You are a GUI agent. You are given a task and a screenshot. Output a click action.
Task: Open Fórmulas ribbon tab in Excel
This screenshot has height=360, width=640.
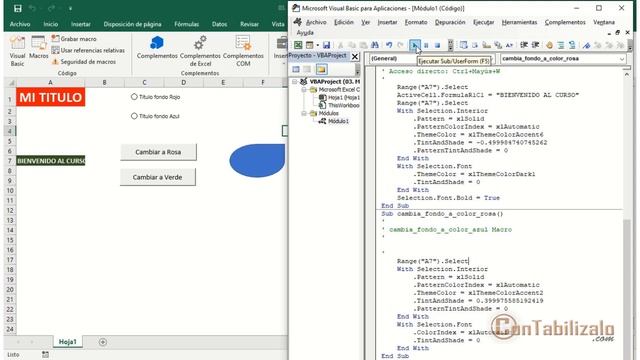[187, 24]
